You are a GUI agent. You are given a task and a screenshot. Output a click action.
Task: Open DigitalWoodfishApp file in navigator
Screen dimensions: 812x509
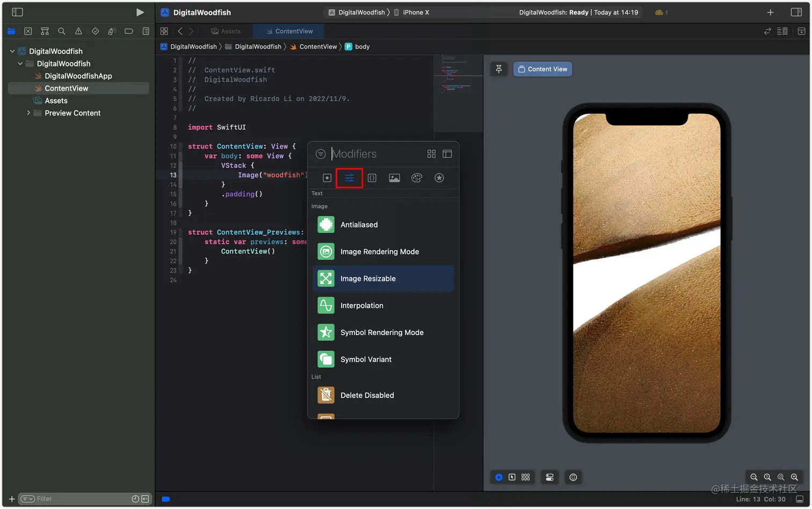[x=78, y=76]
